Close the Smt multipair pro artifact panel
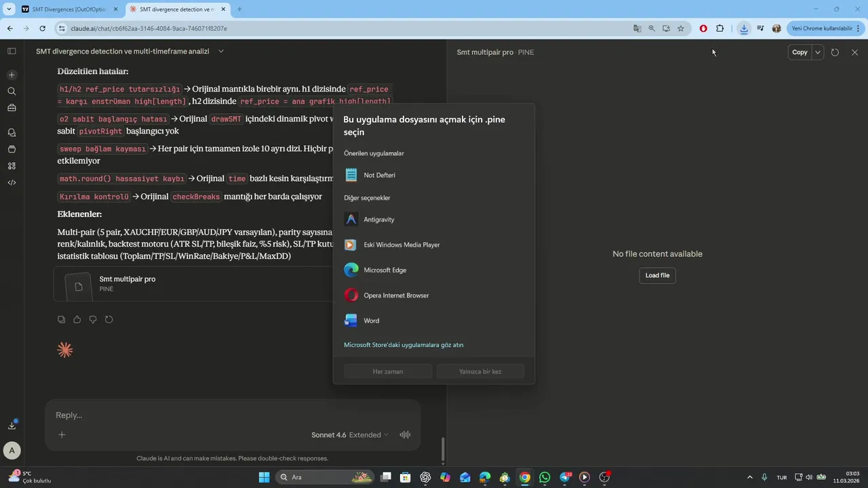 click(x=854, y=52)
